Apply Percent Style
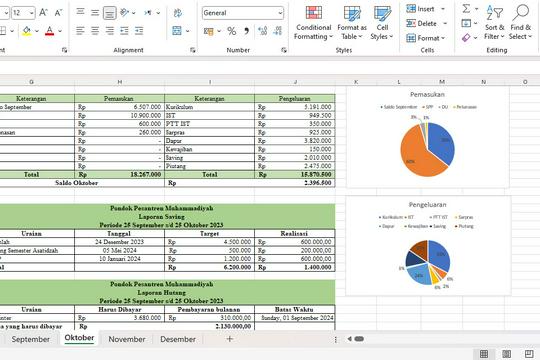The width and height of the screenshot is (540, 360). point(232,31)
